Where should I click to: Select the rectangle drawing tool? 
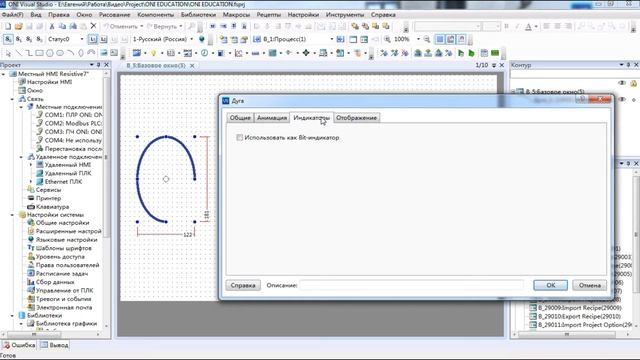click(39, 53)
